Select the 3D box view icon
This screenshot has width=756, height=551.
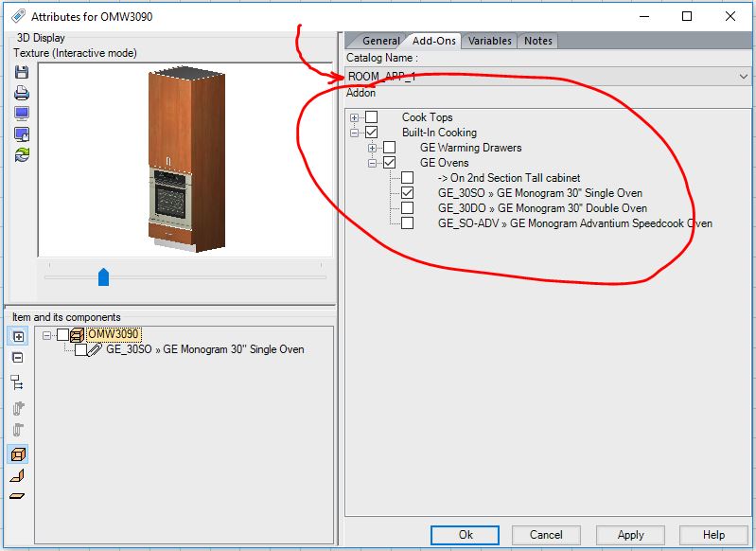point(18,454)
